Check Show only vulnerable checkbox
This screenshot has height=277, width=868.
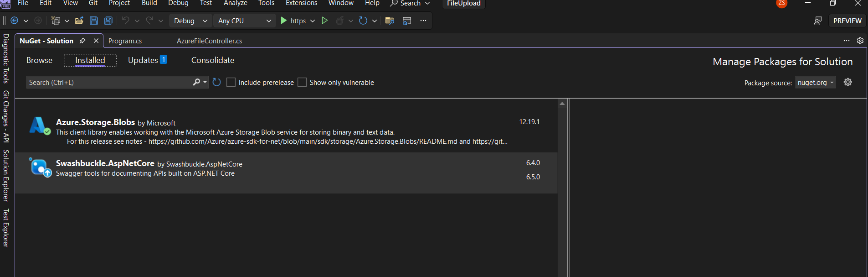coord(302,82)
